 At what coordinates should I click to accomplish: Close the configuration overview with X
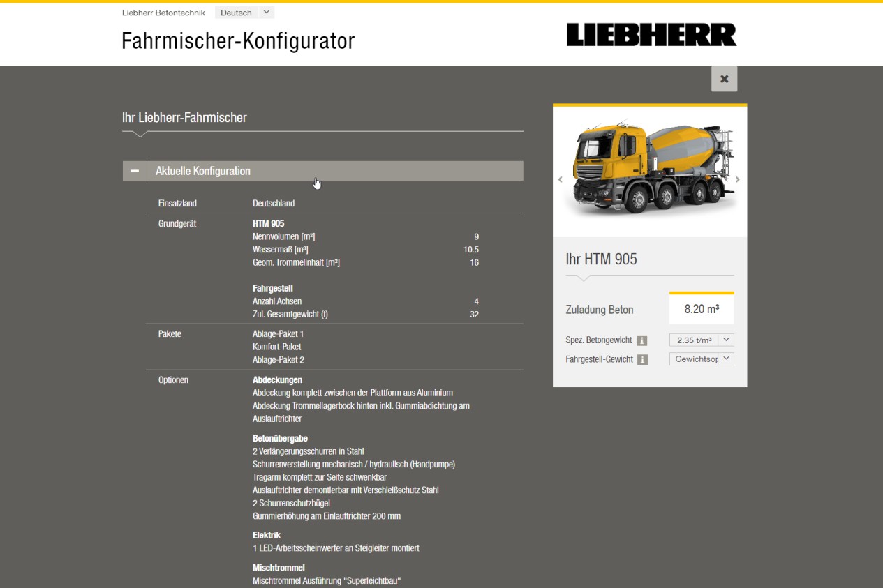(724, 79)
